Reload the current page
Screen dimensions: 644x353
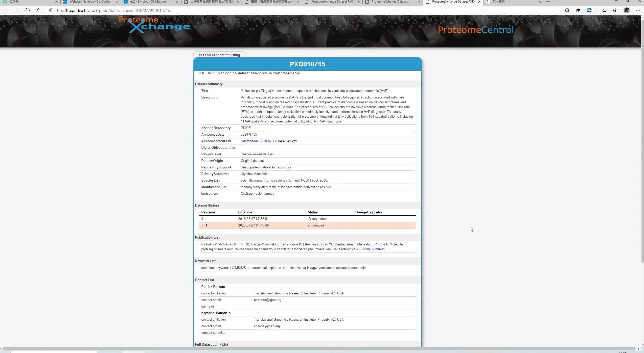[x=28, y=10]
